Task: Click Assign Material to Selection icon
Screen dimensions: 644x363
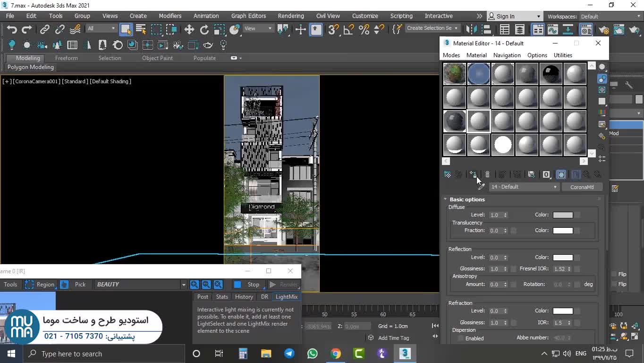Action: point(473,174)
